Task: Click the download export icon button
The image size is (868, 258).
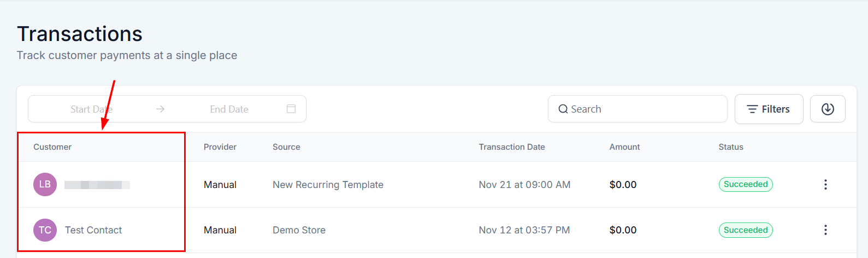Action: pyautogui.click(x=828, y=109)
